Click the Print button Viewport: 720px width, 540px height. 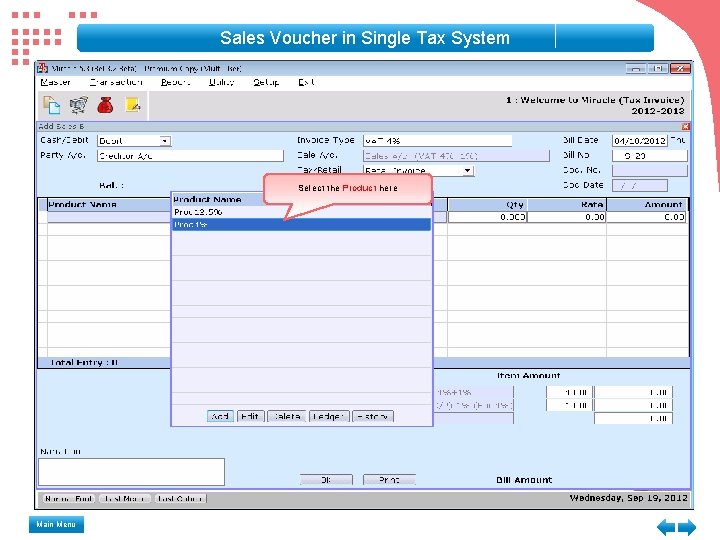point(389,480)
